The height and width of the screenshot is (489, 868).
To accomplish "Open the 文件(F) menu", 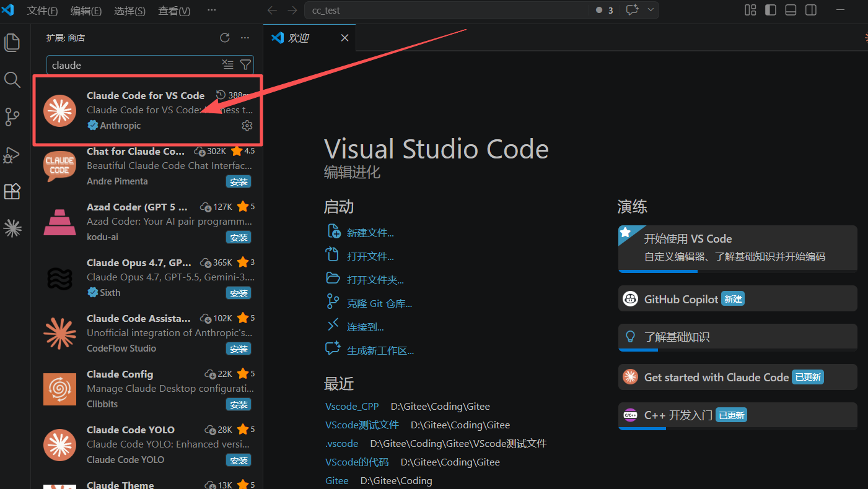I will click(x=43, y=11).
